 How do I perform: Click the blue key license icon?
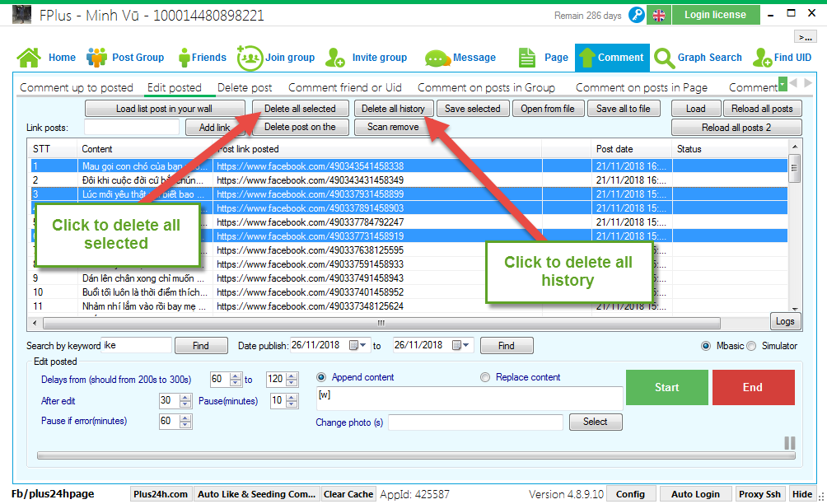pyautogui.click(x=637, y=15)
